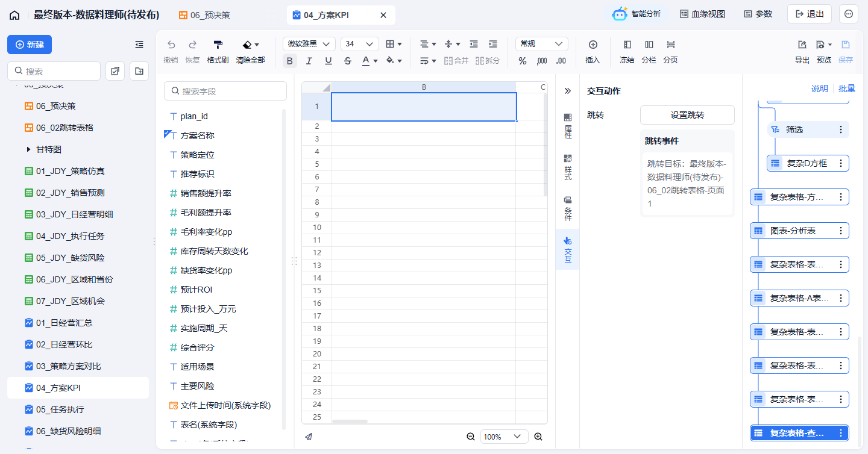Collapse the right panel with double chevron

(x=567, y=91)
